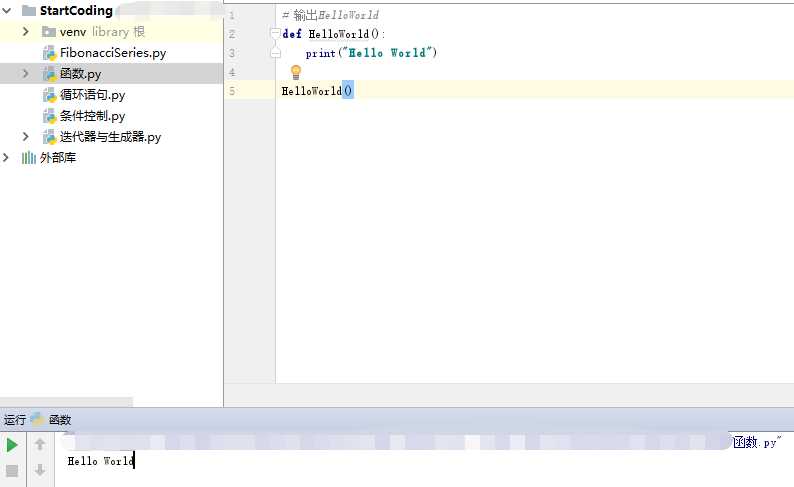Viewport: 794px width, 487px height.
Task: Click the Python icon of FibonacciSeries.py
Action: (49, 53)
